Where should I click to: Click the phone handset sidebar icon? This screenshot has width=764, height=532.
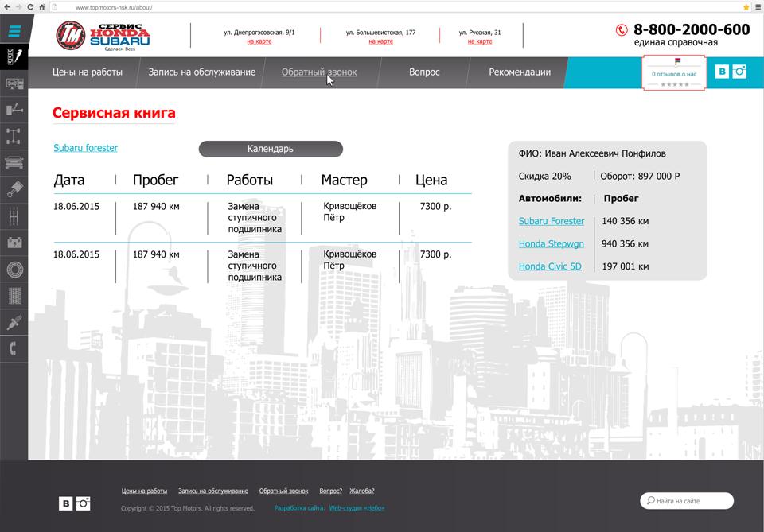click(14, 348)
